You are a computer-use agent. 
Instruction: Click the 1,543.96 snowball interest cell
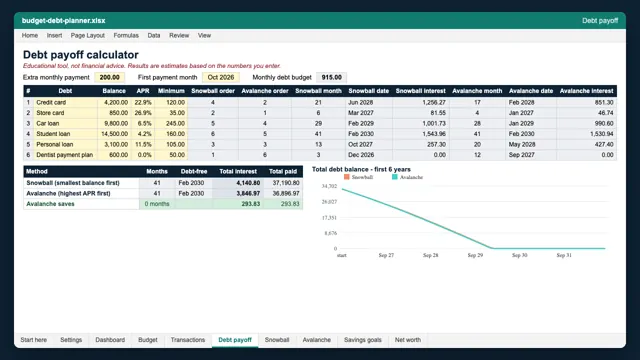click(420, 134)
